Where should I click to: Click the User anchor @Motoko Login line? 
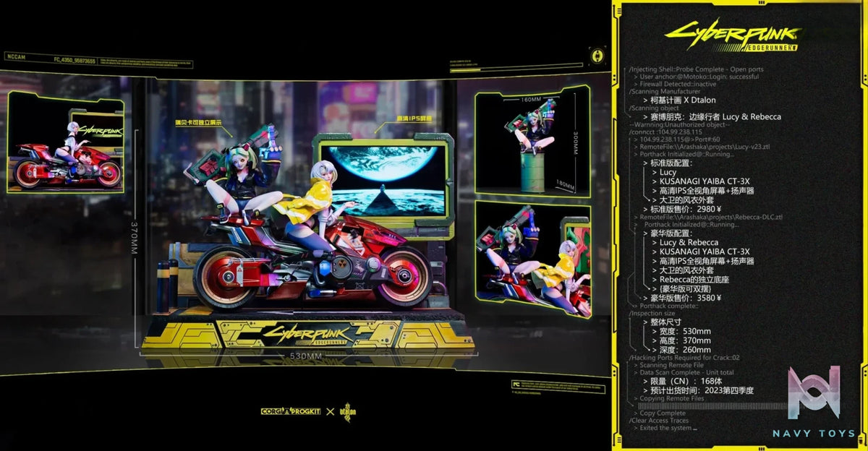pyautogui.click(x=696, y=77)
